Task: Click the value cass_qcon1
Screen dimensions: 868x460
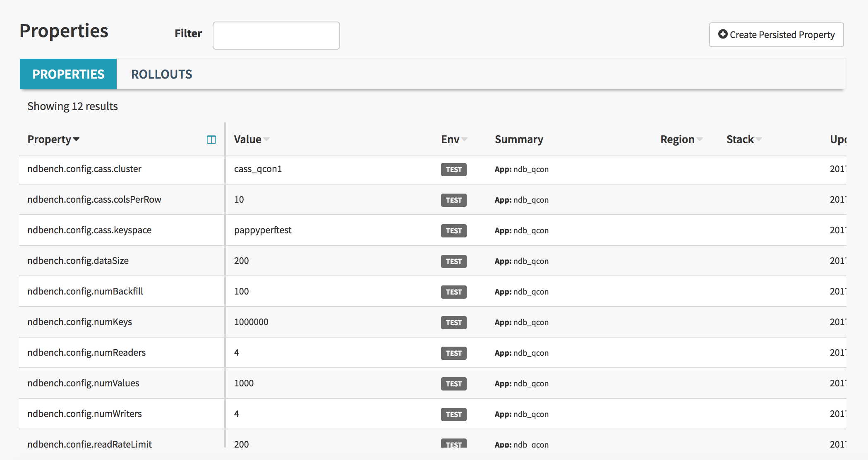Action: 258,169
